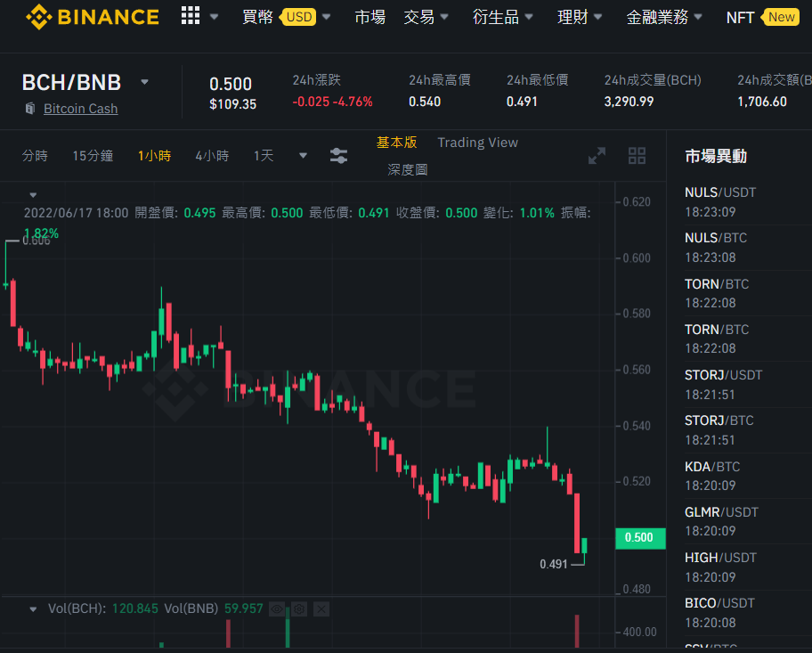
Task: Select the 15分鐘 interval
Action: click(93, 156)
